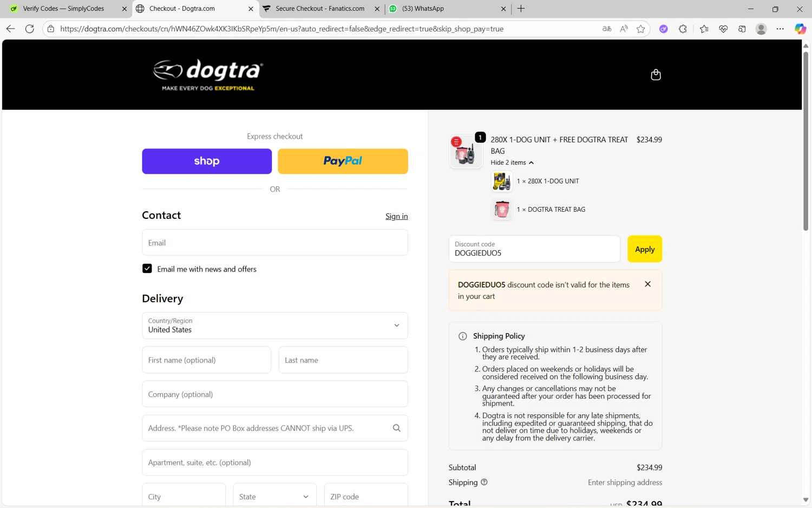Click the City field

[x=184, y=496]
